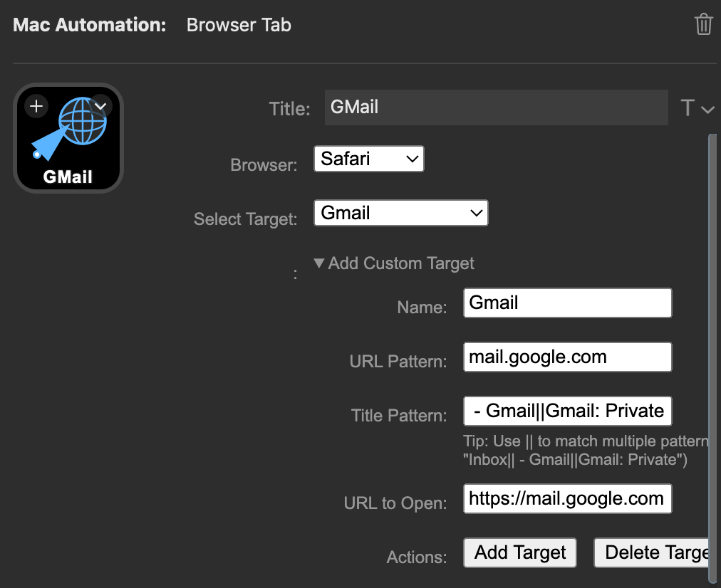
Task: Open the Browser dropdown set to Safari
Action: point(368,159)
